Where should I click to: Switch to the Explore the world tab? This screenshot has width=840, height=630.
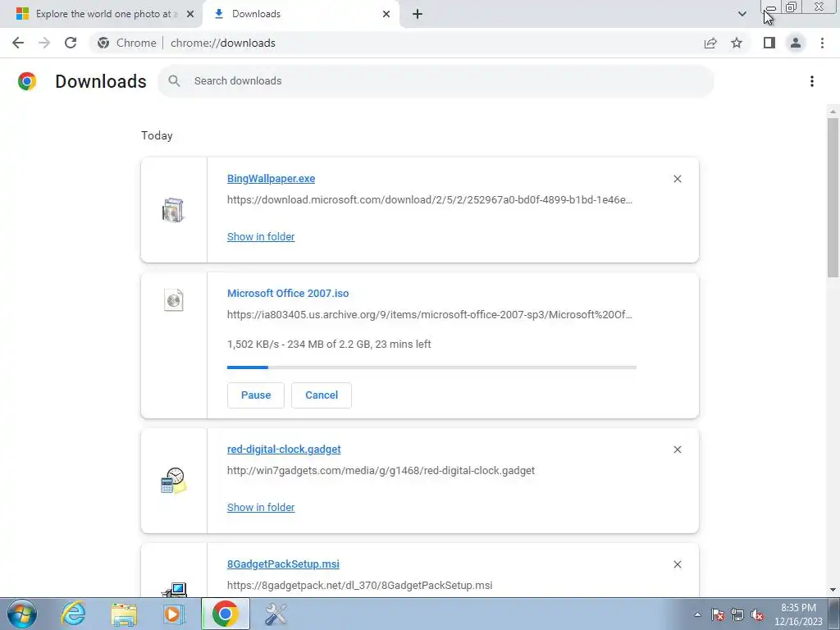pyautogui.click(x=102, y=14)
